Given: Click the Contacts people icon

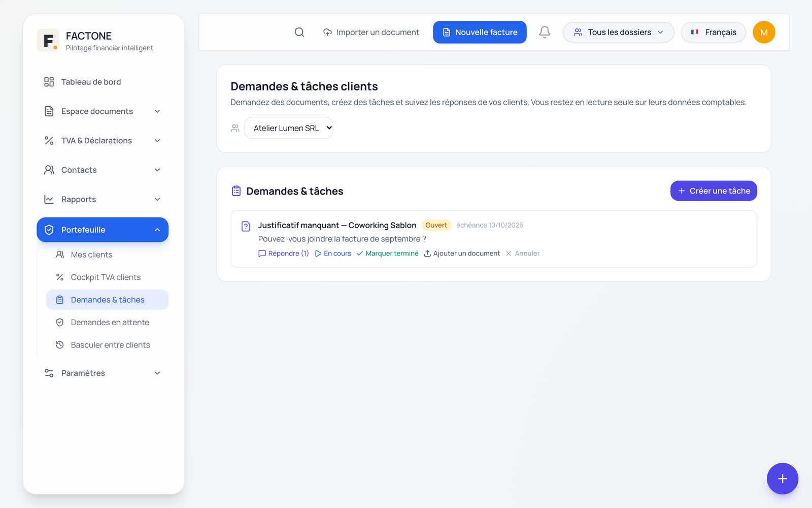Looking at the screenshot, I should 49,170.
